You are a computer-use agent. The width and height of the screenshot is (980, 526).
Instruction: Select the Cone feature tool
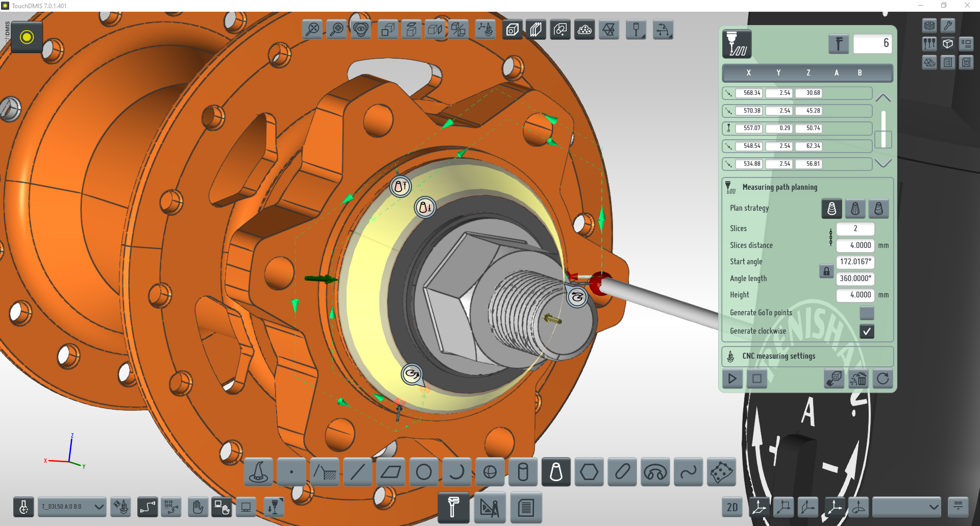tap(556, 472)
